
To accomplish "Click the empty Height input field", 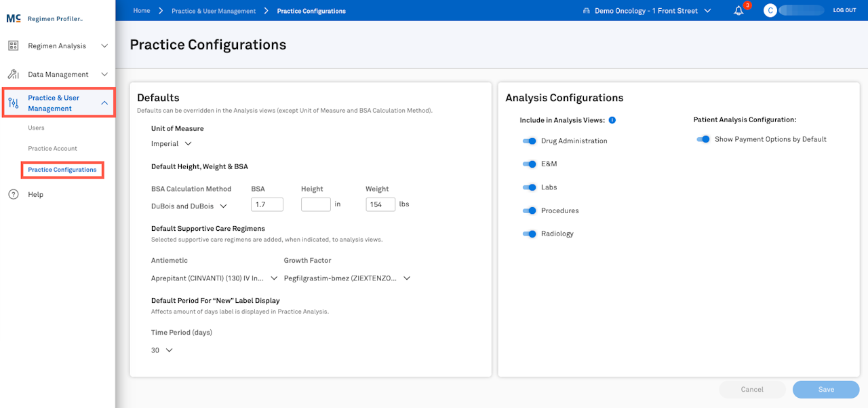I will [x=315, y=204].
